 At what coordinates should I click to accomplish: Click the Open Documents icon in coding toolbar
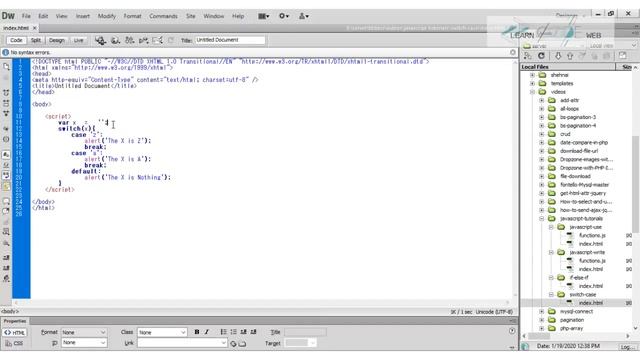tap(6, 67)
